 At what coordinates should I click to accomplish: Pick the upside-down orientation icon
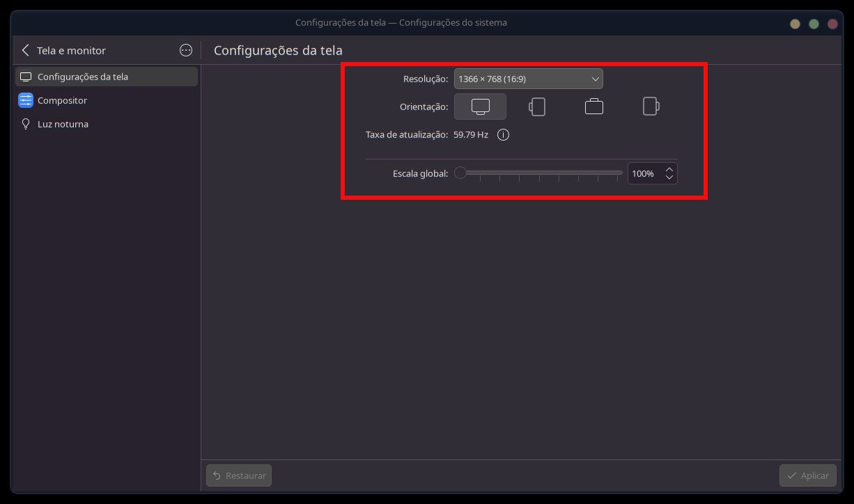coord(594,107)
